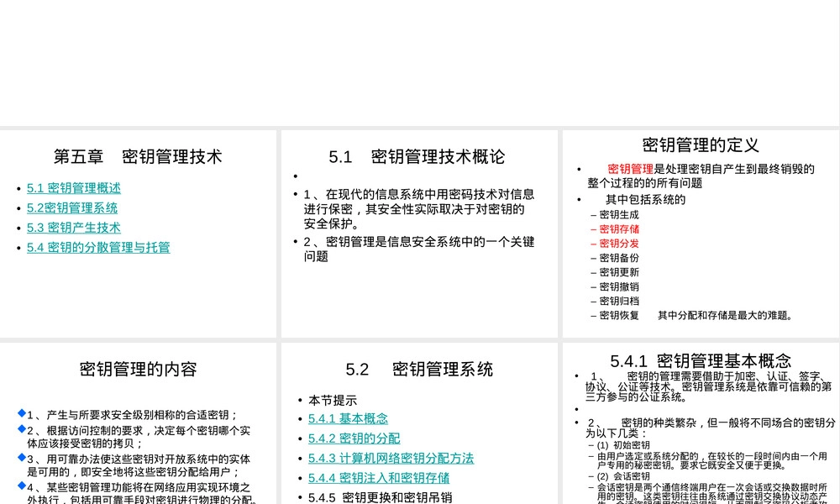840x504 pixels.
Task: Click item '1、产生与所要求安全级别相称的合适密钥'
Action: 133,415
